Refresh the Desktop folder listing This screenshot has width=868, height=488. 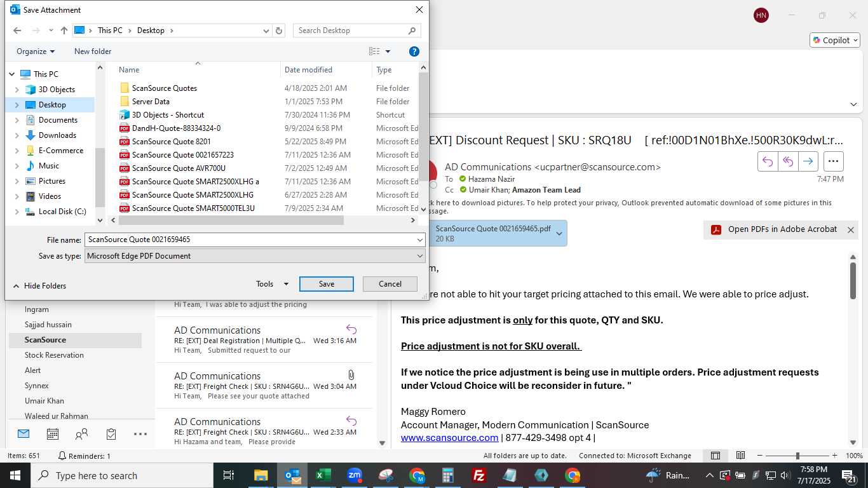click(x=280, y=30)
